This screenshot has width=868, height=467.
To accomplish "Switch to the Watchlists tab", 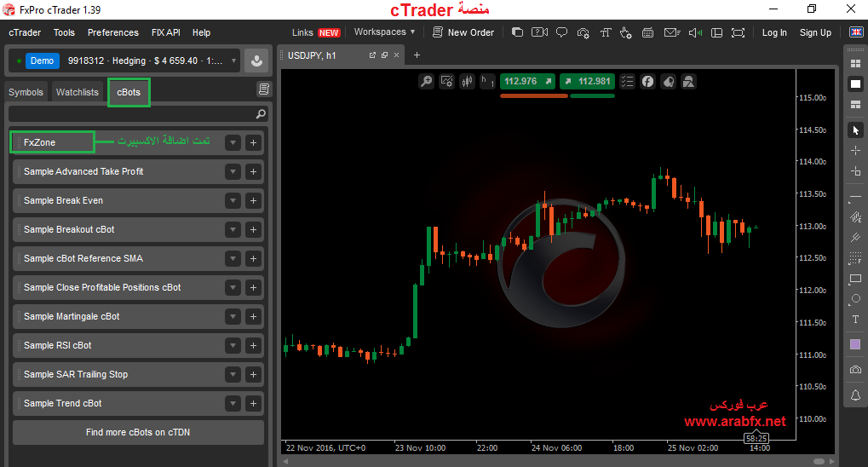I will click(x=77, y=93).
